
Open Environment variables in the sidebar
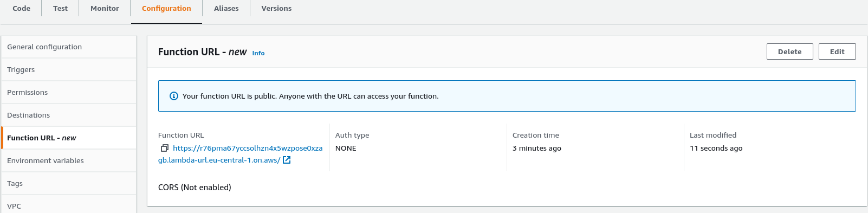(x=69, y=160)
